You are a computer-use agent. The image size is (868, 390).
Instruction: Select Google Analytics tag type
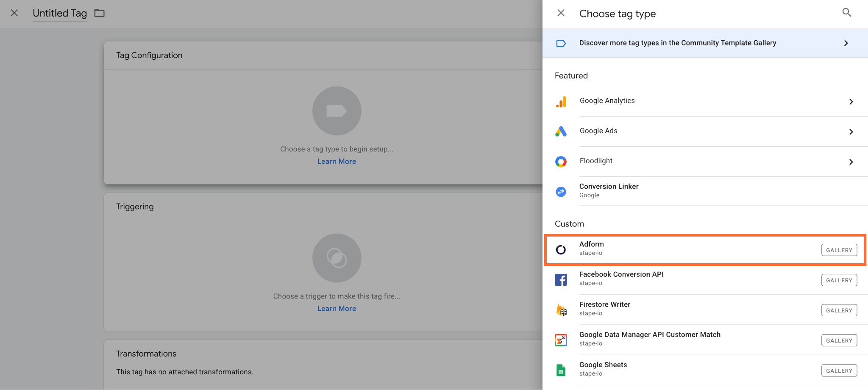coord(705,101)
